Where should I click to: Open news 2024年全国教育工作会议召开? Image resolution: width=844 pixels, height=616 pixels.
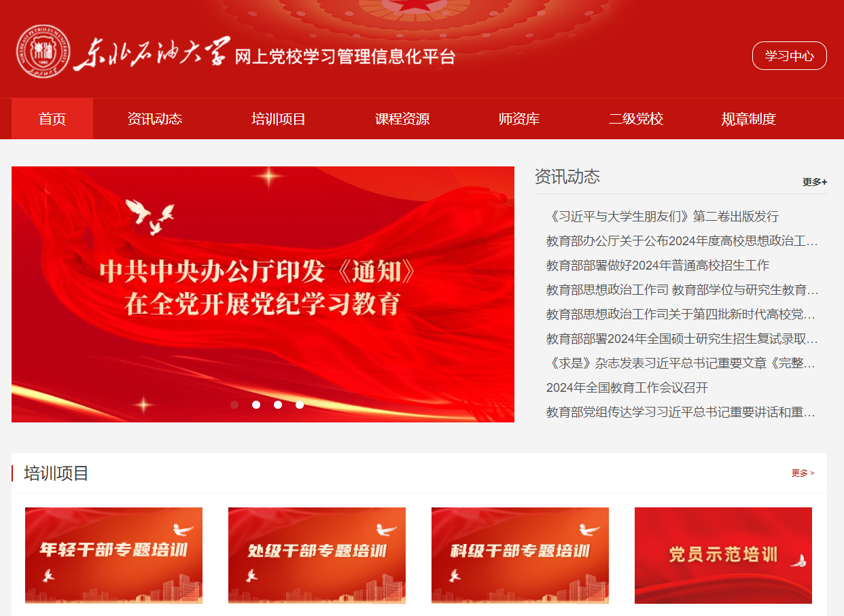627,388
